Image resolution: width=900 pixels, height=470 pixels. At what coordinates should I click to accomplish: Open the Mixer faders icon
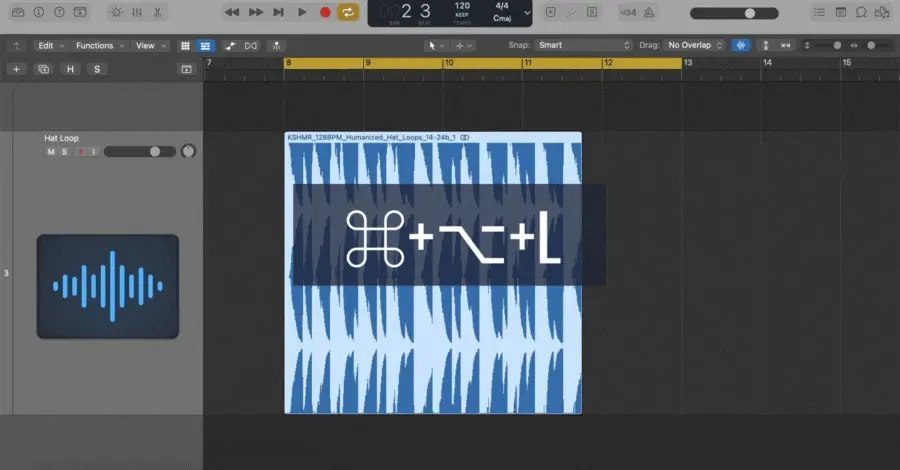coord(137,12)
